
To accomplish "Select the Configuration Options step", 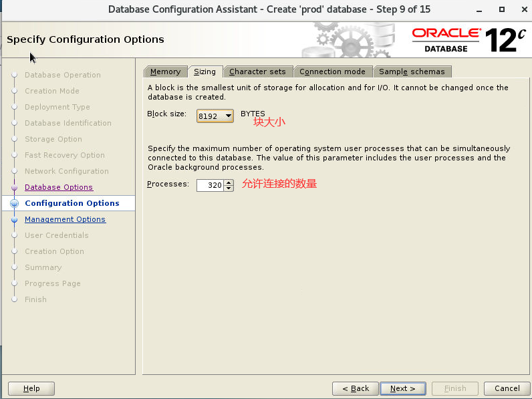I will coord(72,203).
